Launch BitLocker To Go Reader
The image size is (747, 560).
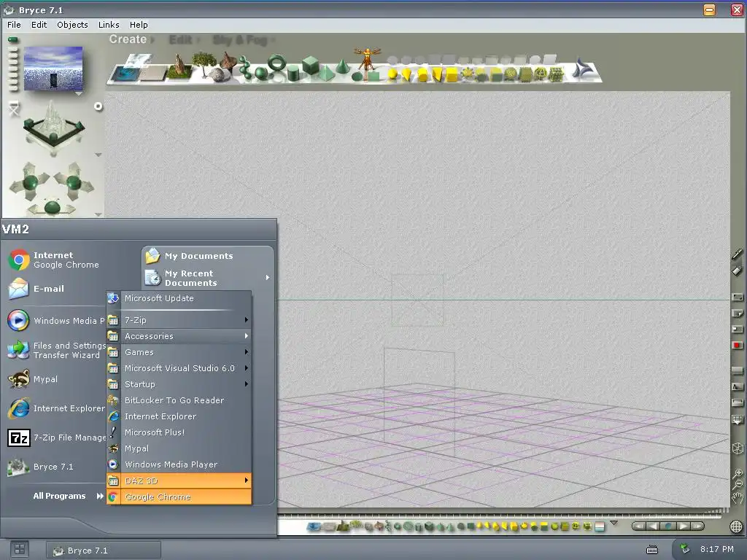pos(179,400)
